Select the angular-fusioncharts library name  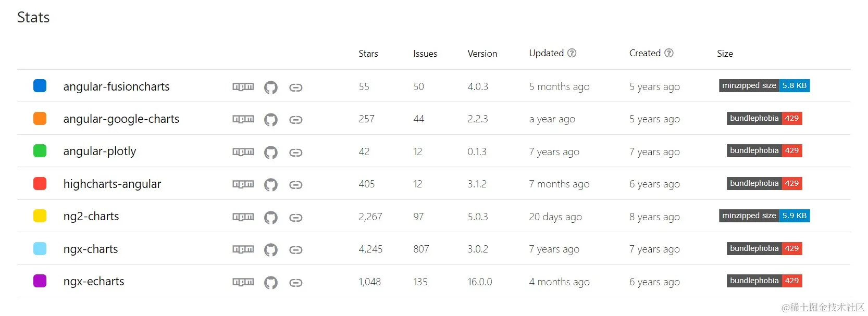click(116, 87)
